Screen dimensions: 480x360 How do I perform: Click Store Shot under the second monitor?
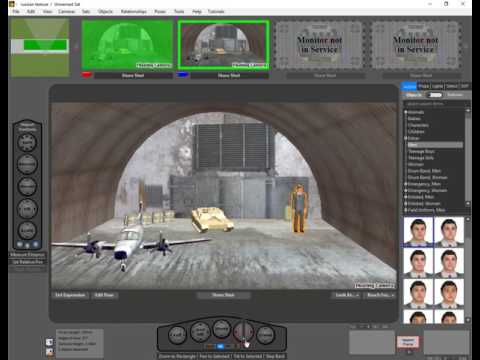point(229,76)
